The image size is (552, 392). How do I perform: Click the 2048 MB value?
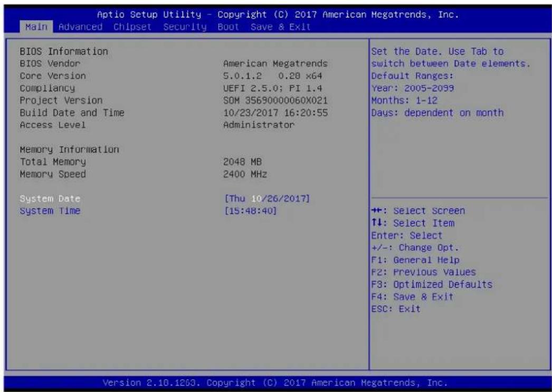click(242, 162)
